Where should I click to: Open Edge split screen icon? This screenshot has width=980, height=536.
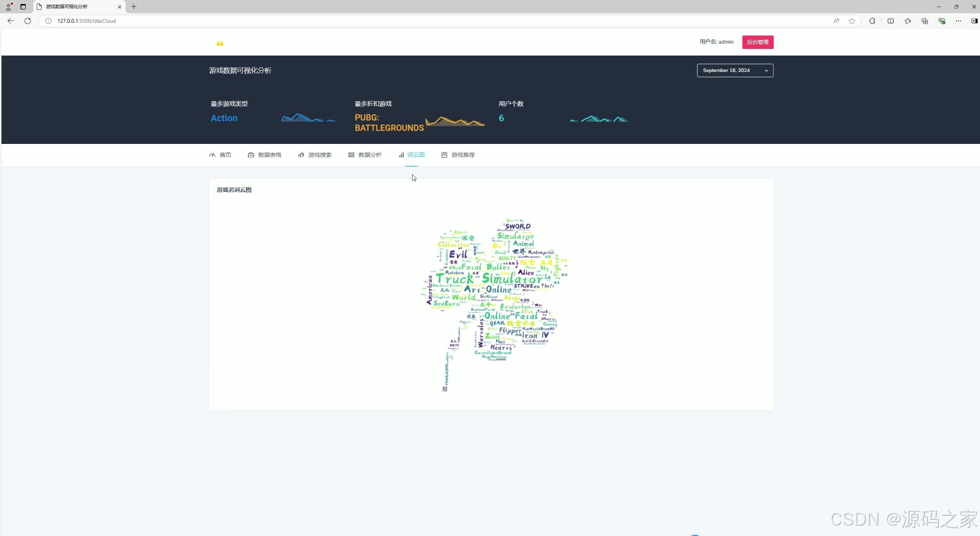click(x=891, y=21)
